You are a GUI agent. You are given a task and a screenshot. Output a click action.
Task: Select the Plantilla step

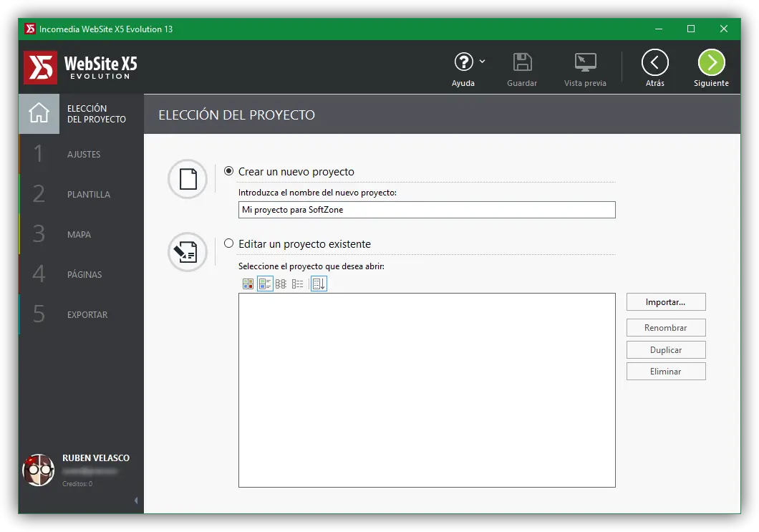(81, 194)
